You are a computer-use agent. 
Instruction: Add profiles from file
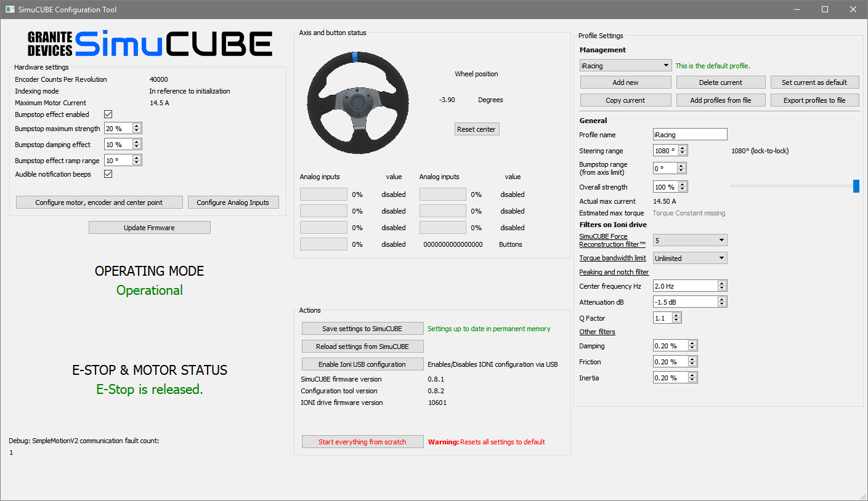(x=721, y=100)
